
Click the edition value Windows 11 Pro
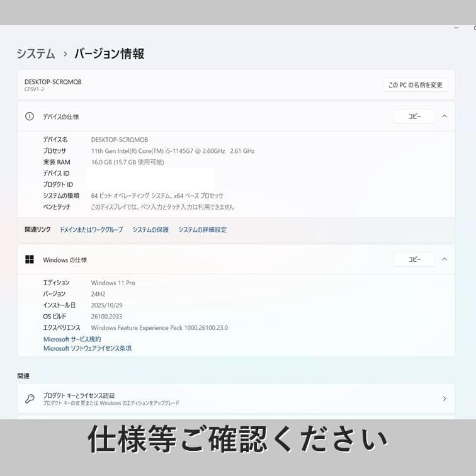[x=113, y=283]
